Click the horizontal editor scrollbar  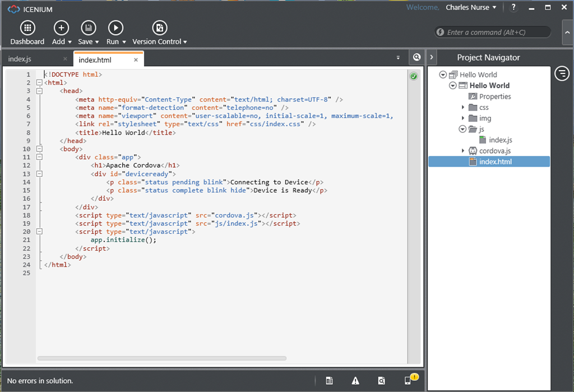162,358
